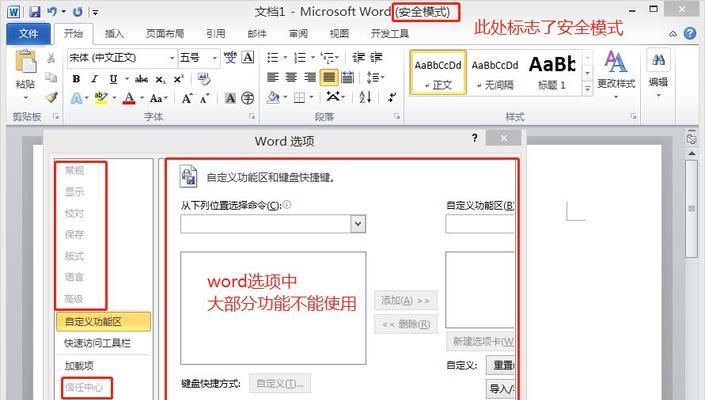This screenshot has width=705, height=400.
Task: Toggle Align Text Left
Action: pos(272,77)
